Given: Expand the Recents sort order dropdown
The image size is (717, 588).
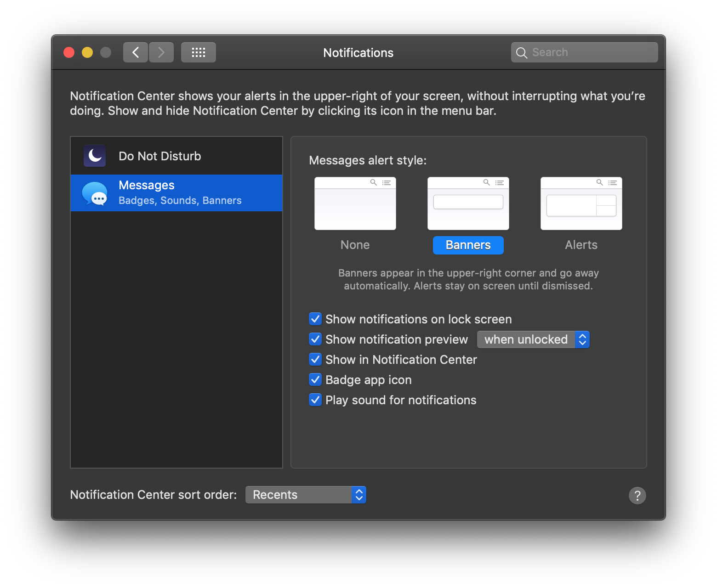Looking at the screenshot, I should (306, 495).
